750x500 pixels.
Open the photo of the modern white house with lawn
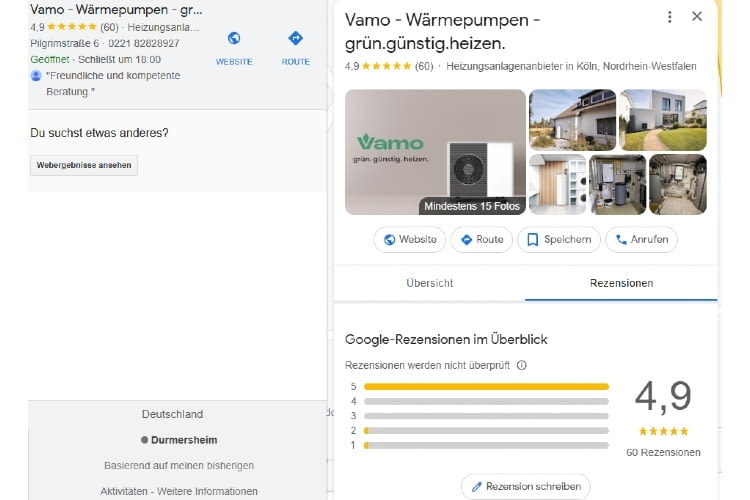tap(663, 120)
